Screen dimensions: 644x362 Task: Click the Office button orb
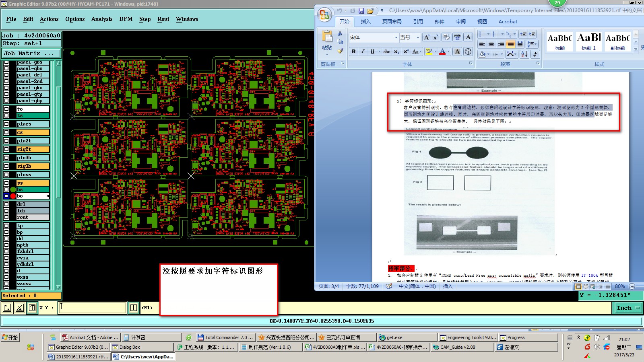pyautogui.click(x=324, y=15)
